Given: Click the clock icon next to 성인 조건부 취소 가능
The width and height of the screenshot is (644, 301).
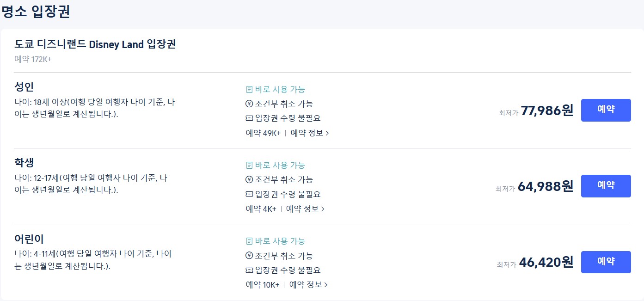Looking at the screenshot, I should (249, 104).
